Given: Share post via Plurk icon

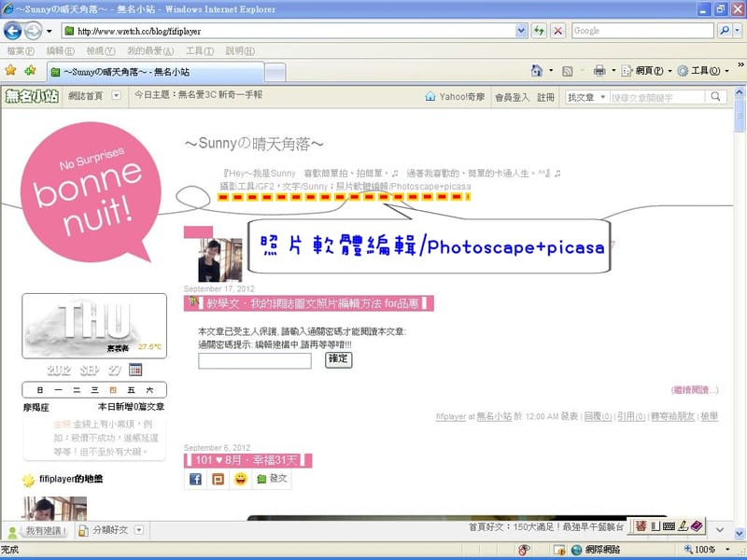Looking at the screenshot, I should coord(218,479).
